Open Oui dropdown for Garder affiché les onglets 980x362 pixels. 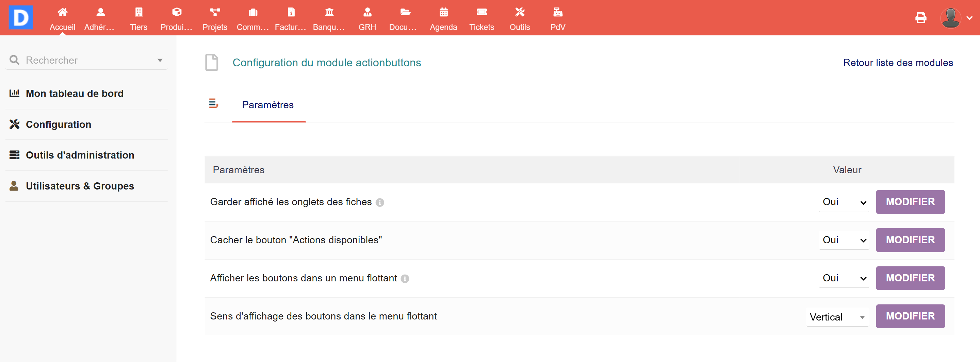tap(844, 202)
